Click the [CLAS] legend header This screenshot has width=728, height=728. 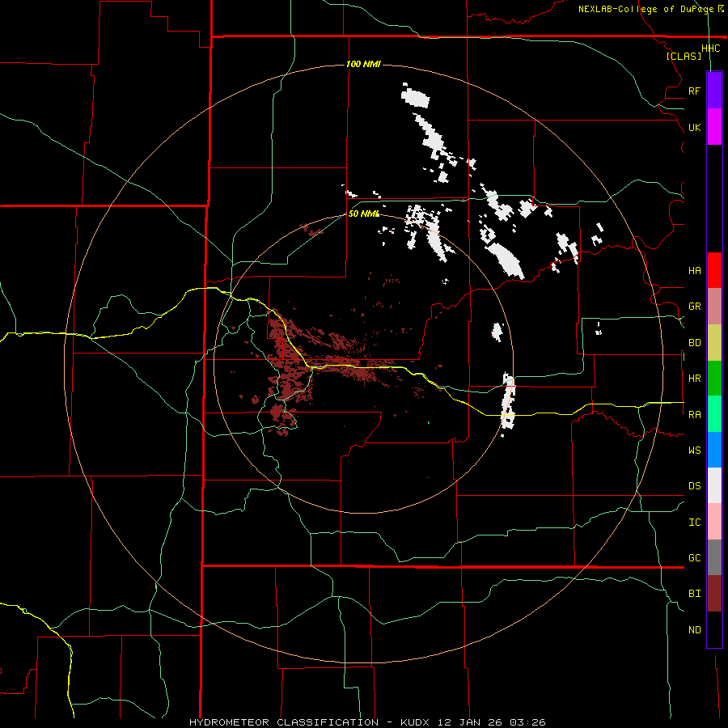coord(684,56)
